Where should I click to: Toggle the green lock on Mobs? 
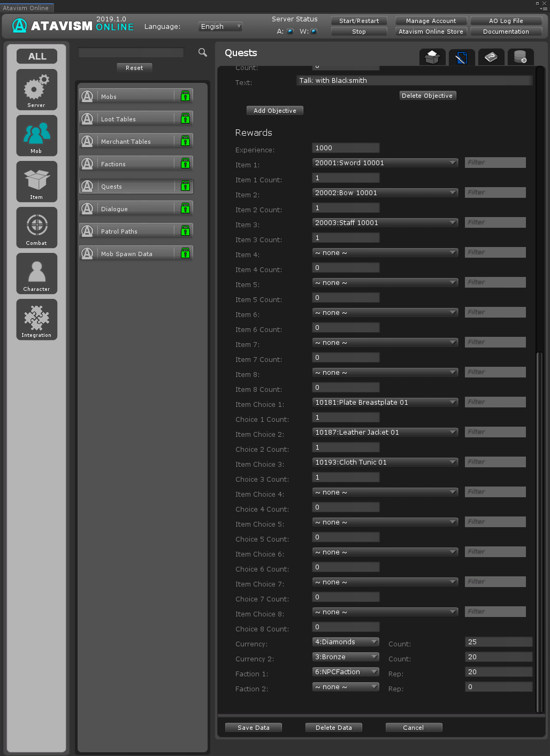[x=185, y=96]
